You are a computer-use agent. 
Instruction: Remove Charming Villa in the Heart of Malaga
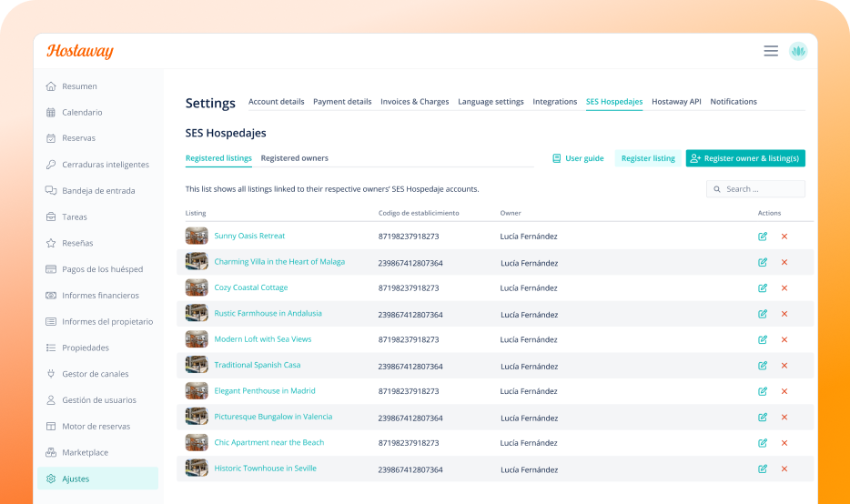[784, 262]
